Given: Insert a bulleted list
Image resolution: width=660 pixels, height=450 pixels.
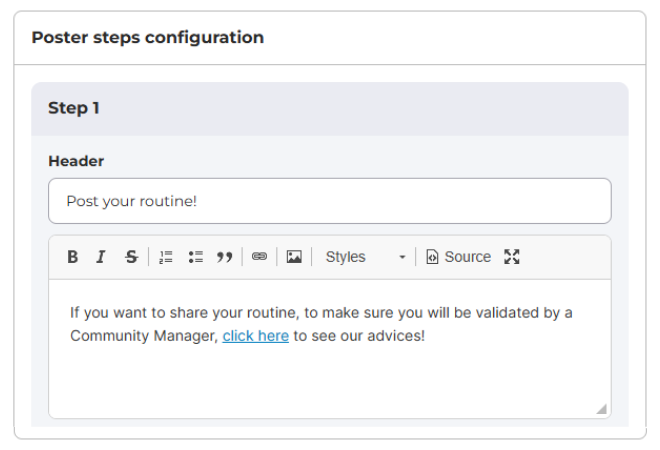Looking at the screenshot, I should (x=195, y=257).
